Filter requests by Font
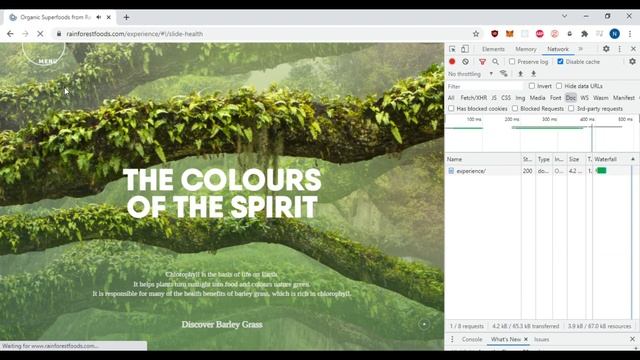 pyautogui.click(x=556, y=98)
